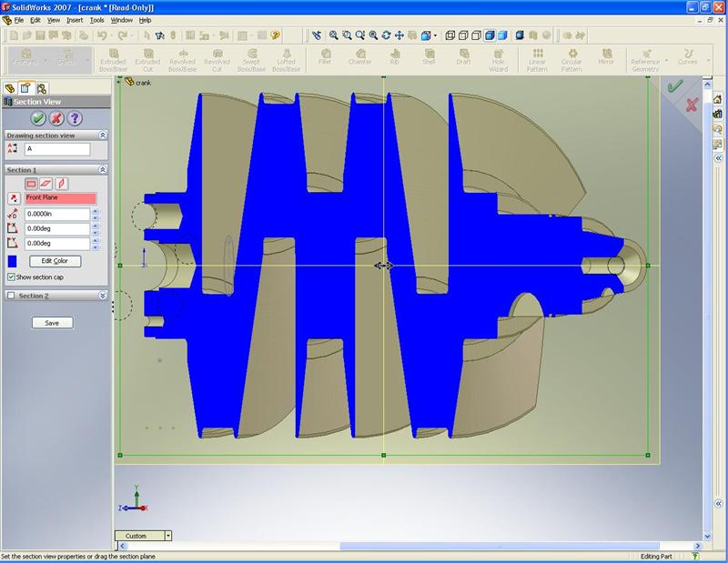Cancel section view with the red X

coord(56,118)
